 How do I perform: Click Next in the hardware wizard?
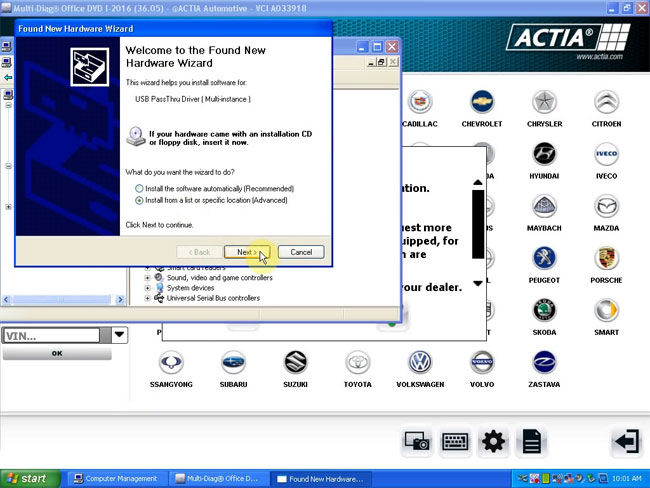pyautogui.click(x=247, y=252)
